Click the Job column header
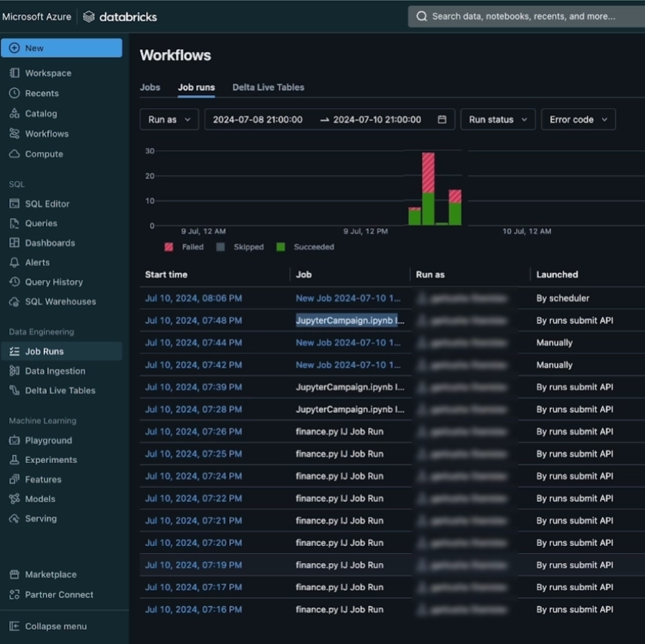 [x=304, y=274]
